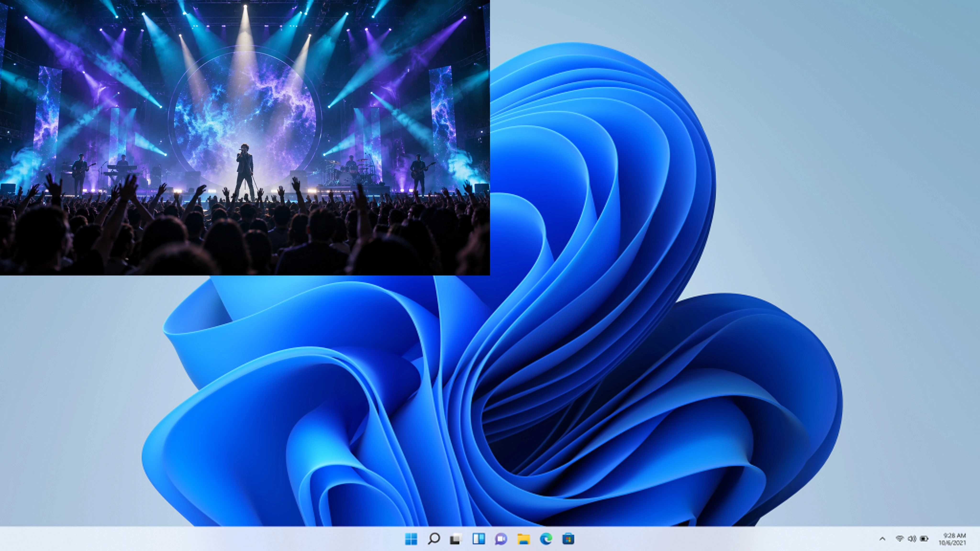Open the taskbar Search magnifier

(x=434, y=539)
